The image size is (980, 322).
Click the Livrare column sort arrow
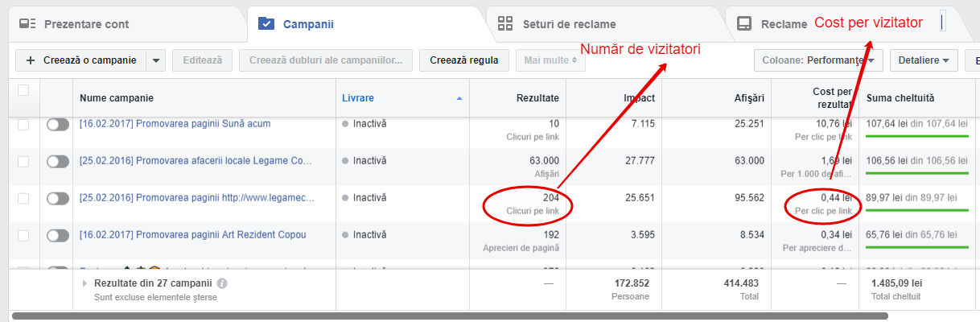click(459, 98)
